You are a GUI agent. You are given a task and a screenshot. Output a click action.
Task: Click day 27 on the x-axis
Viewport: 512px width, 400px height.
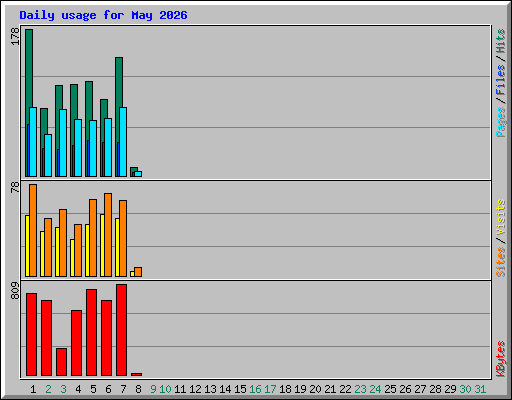coord(420,389)
